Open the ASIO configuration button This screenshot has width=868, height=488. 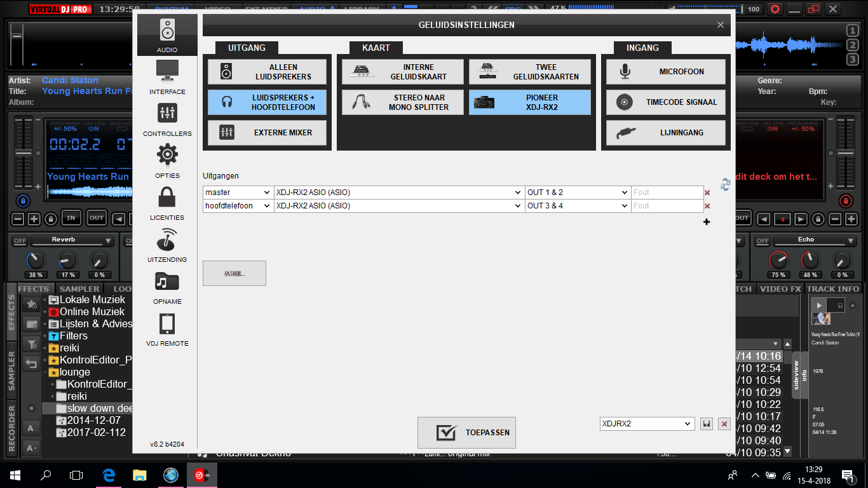(234, 273)
